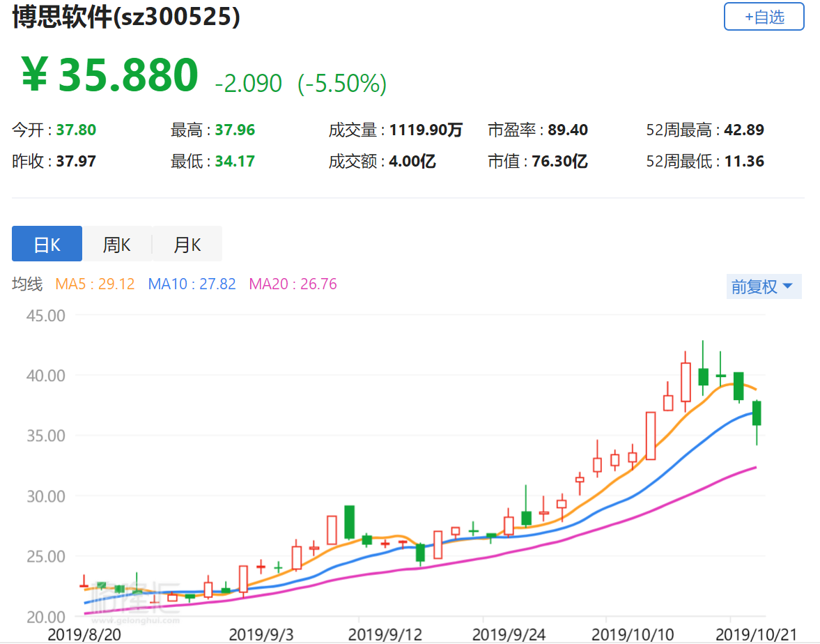
Task: Click the large red candle closing near 37.00
Action: point(651,436)
